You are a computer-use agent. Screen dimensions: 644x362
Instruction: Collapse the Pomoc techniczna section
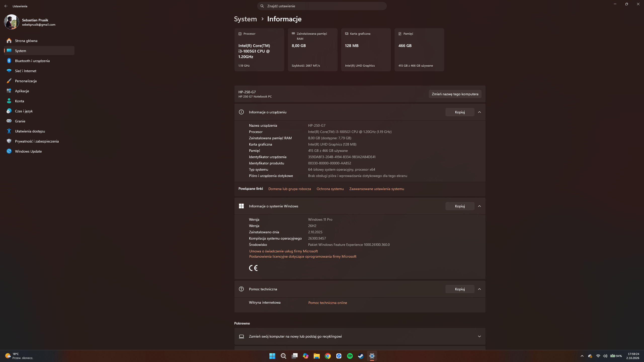click(x=479, y=289)
